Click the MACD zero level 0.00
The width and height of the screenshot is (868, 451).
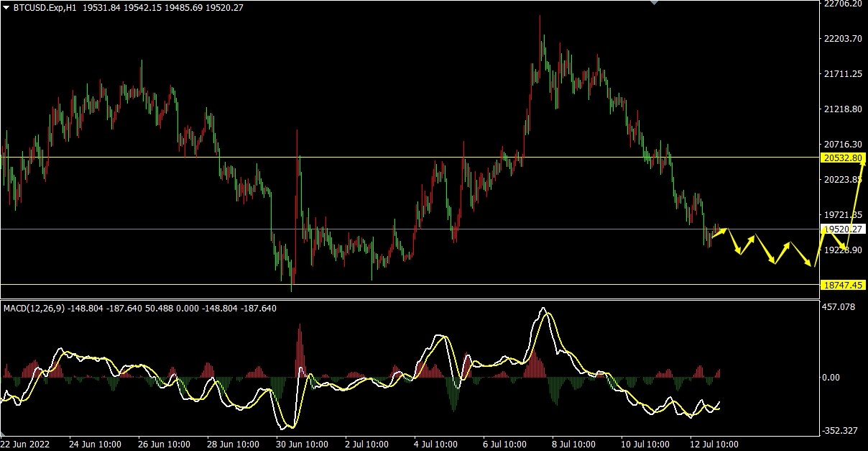pos(832,377)
